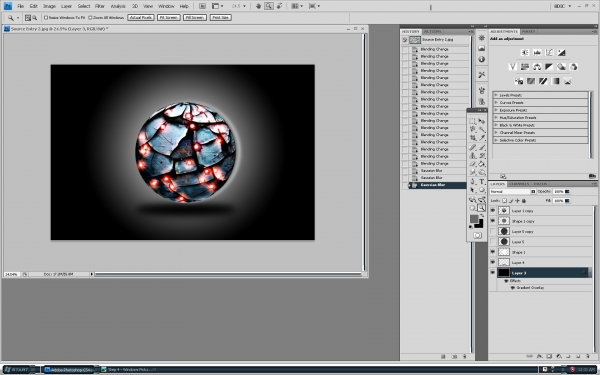Select the Lasso tool
Screen dimensions: 600x375
pyautogui.click(x=473, y=129)
